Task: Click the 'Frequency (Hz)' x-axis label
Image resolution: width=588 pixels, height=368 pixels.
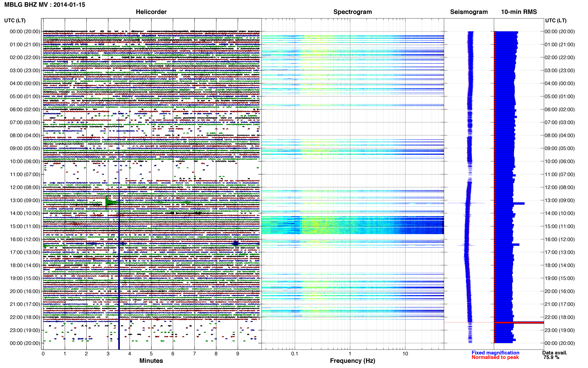Action: [352, 361]
